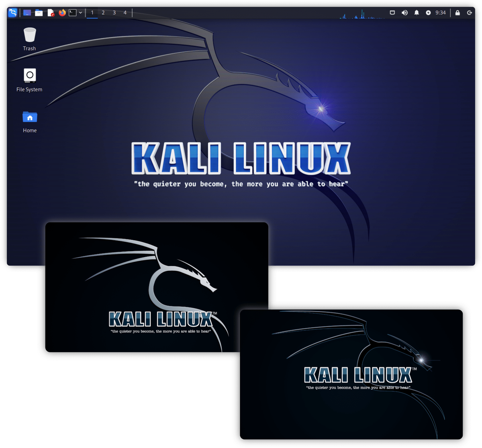The image size is (482, 448).
Task: Select the Trash desktop icon
Action: pyautogui.click(x=29, y=39)
